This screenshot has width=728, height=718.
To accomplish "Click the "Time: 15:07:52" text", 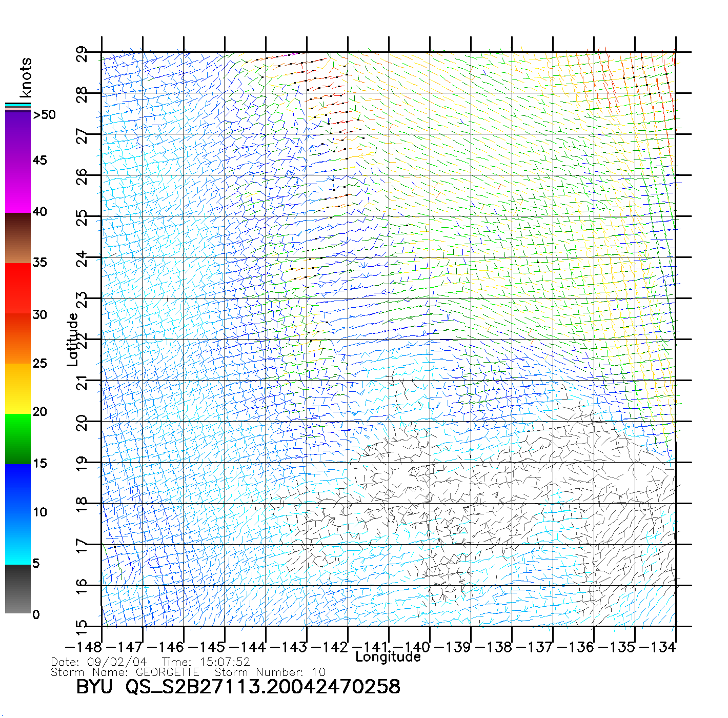I will (x=206, y=662).
